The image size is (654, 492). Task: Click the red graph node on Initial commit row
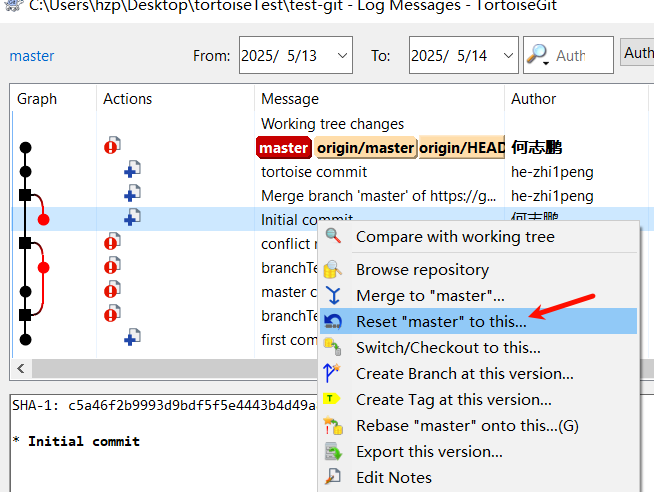(43, 219)
